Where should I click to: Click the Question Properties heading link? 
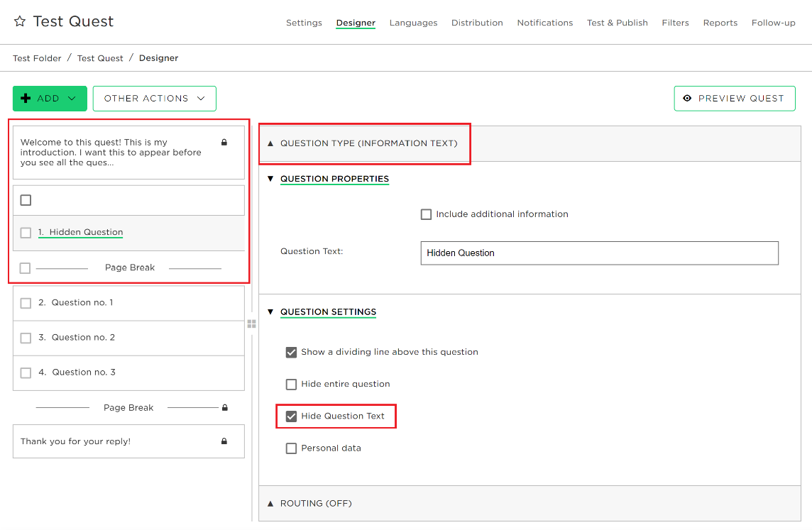point(334,179)
